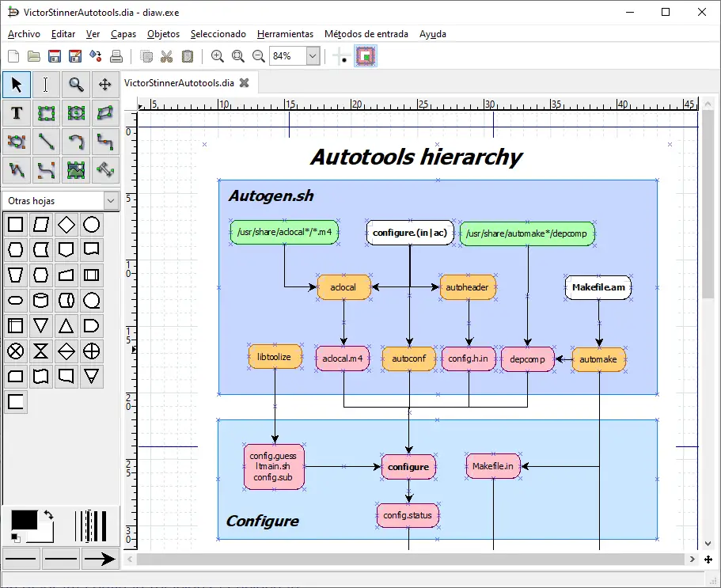Choose the Bezier line tool

click(x=46, y=169)
